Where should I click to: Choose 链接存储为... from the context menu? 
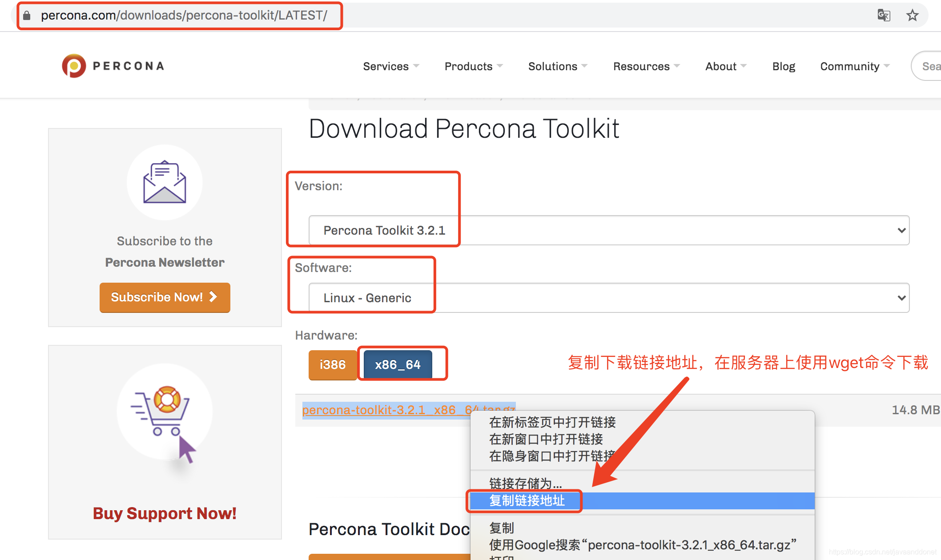tap(525, 483)
